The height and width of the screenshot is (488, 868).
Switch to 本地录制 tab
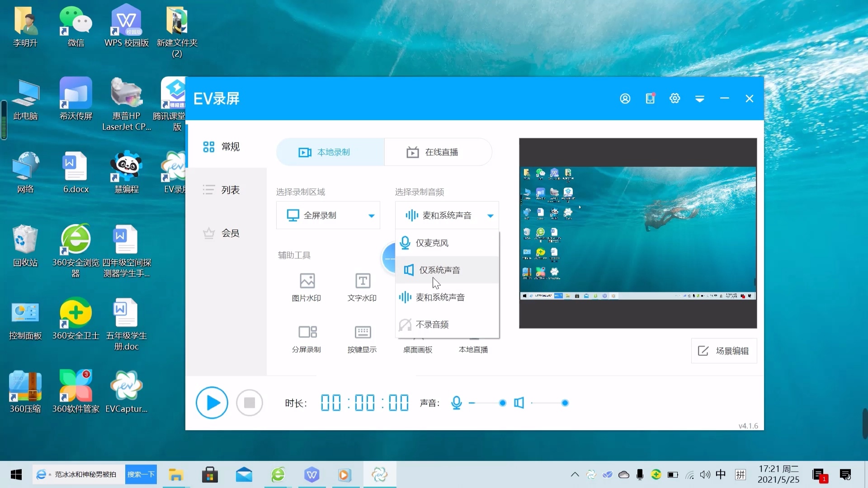330,152
